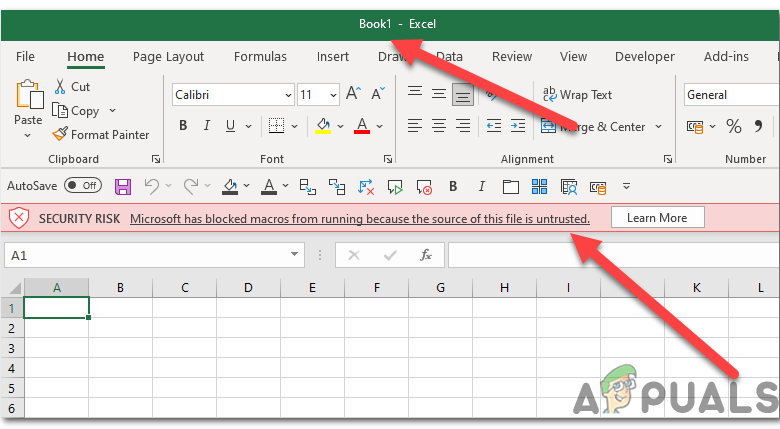Screen dimensions: 780x429
Task: Open Clipboard dialog launcher
Action: [x=156, y=159]
